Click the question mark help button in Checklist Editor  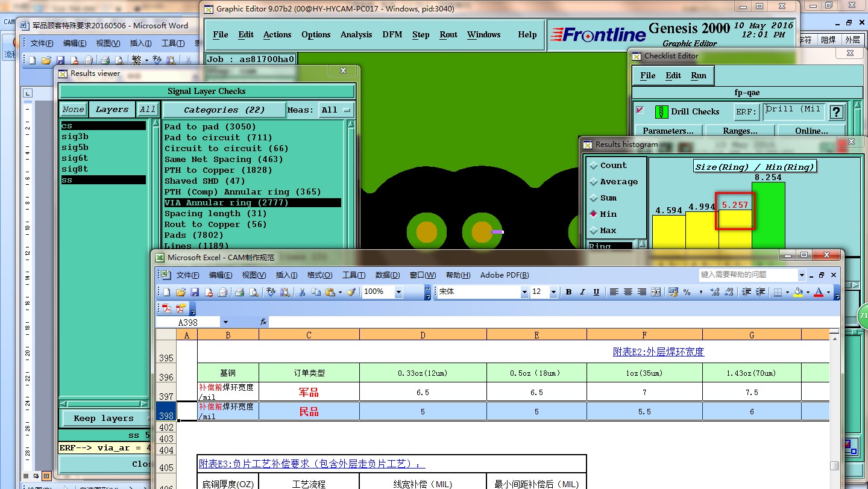coord(836,112)
